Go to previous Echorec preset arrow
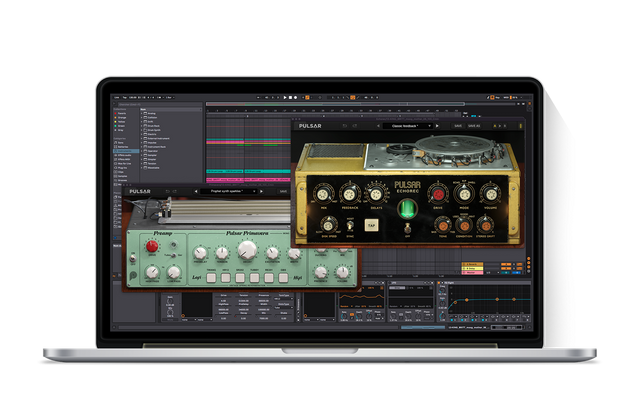 click(x=378, y=126)
